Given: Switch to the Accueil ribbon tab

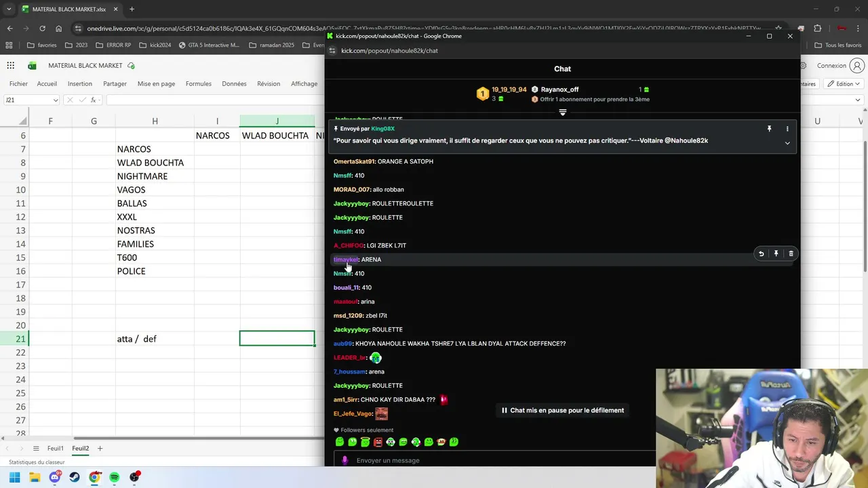Looking at the screenshot, I should (47, 84).
